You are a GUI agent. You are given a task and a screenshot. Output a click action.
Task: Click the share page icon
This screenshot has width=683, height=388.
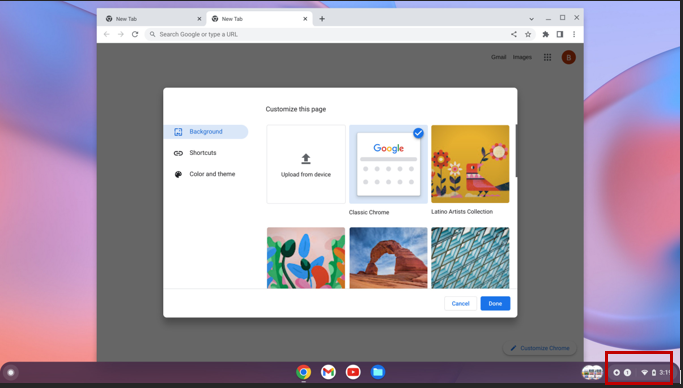coord(514,34)
